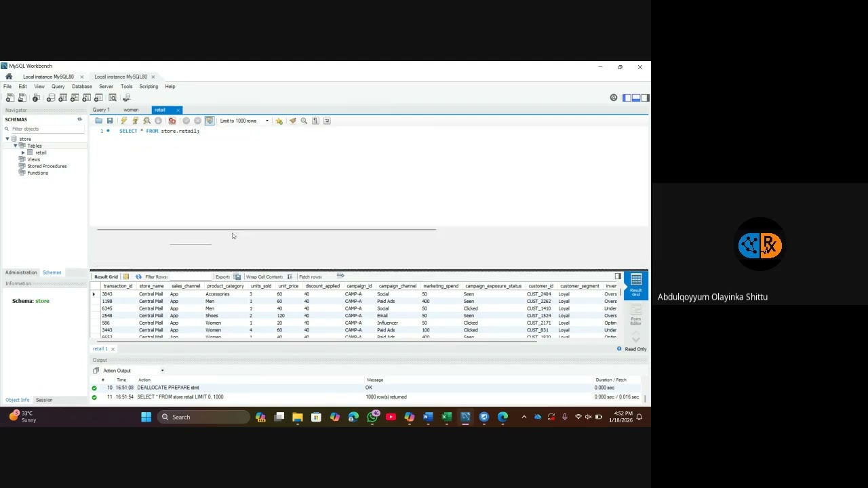Save snippet with the star icon
The width and height of the screenshot is (868, 488).
279,121
